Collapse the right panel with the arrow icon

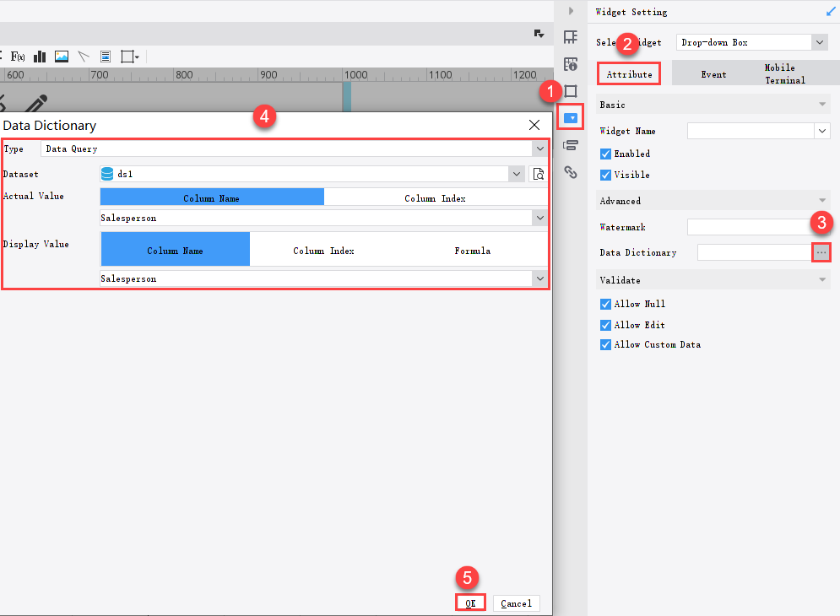pyautogui.click(x=571, y=11)
